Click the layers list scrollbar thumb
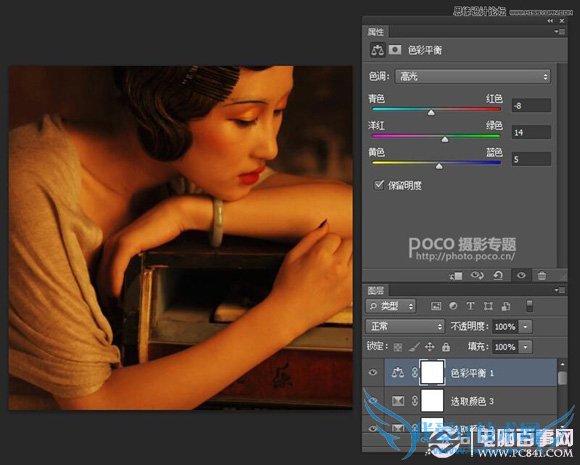Viewport: 580px width, 465px height. pos(562,378)
